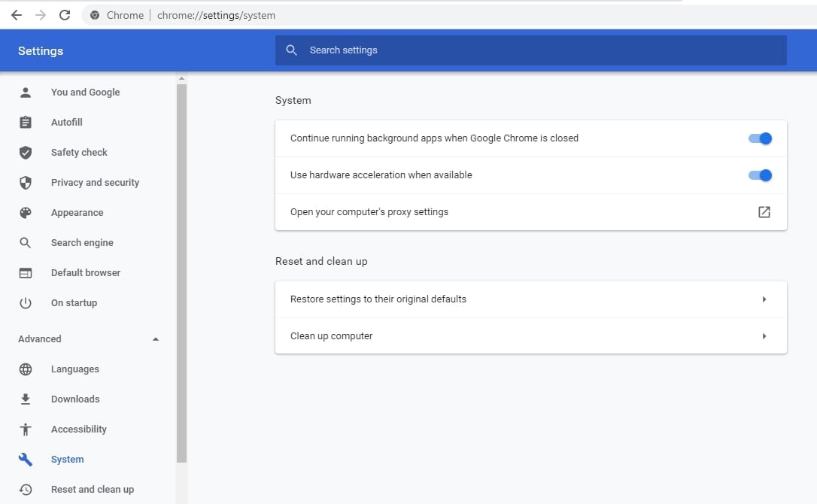The height and width of the screenshot is (504, 817).
Task: Click the browser forward arrow
Action: click(x=41, y=15)
